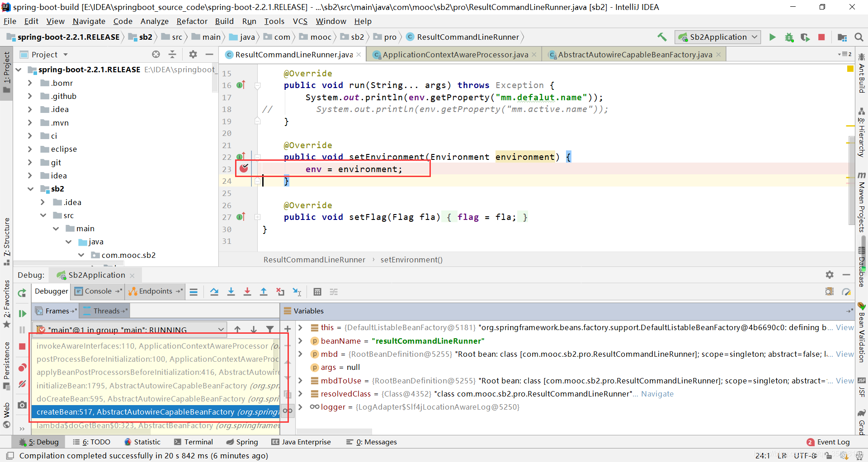Toggle the Database side panel

coord(862,267)
